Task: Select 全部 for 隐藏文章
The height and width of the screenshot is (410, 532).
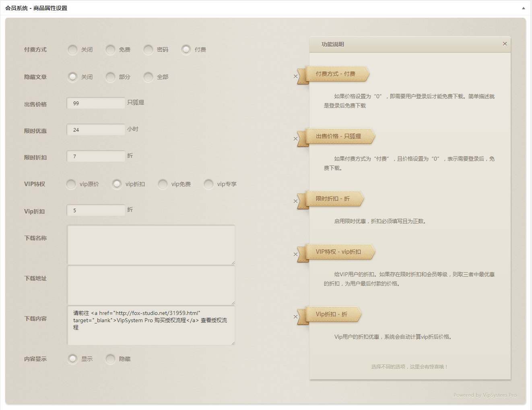Action: pos(148,77)
